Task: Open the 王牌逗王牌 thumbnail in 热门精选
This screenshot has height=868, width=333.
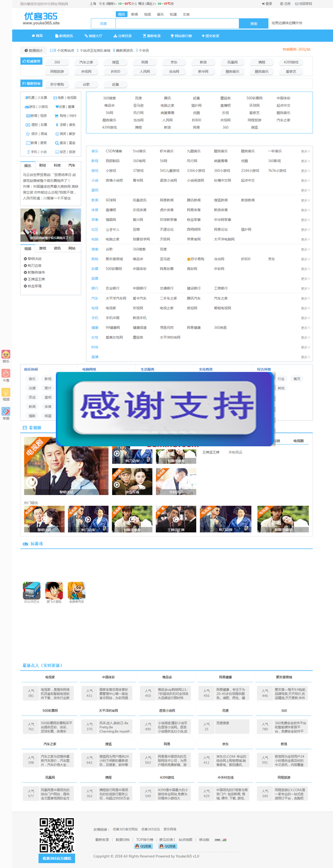Action: (x=176, y=519)
